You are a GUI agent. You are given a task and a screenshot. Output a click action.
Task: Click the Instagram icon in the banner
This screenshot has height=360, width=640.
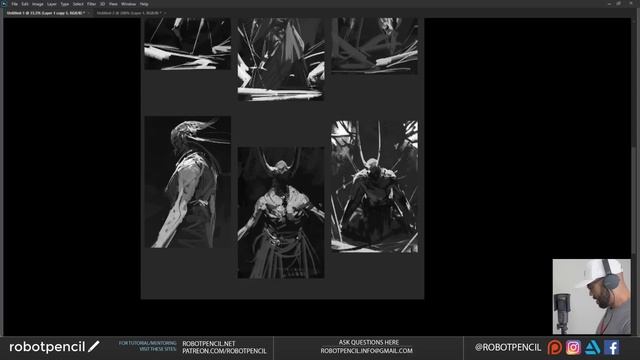pyautogui.click(x=573, y=347)
